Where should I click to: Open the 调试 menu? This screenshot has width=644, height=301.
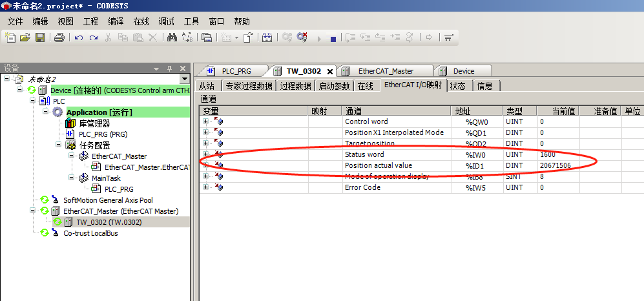(x=167, y=21)
